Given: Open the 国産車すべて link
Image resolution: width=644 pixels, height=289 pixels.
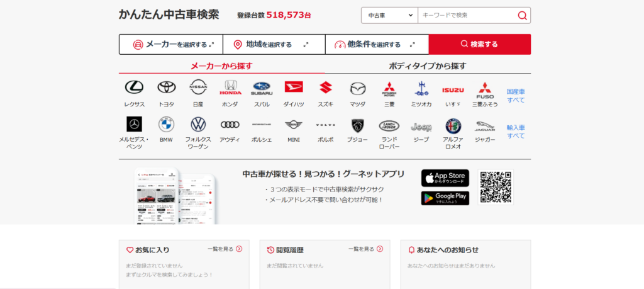Looking at the screenshot, I should [x=516, y=96].
